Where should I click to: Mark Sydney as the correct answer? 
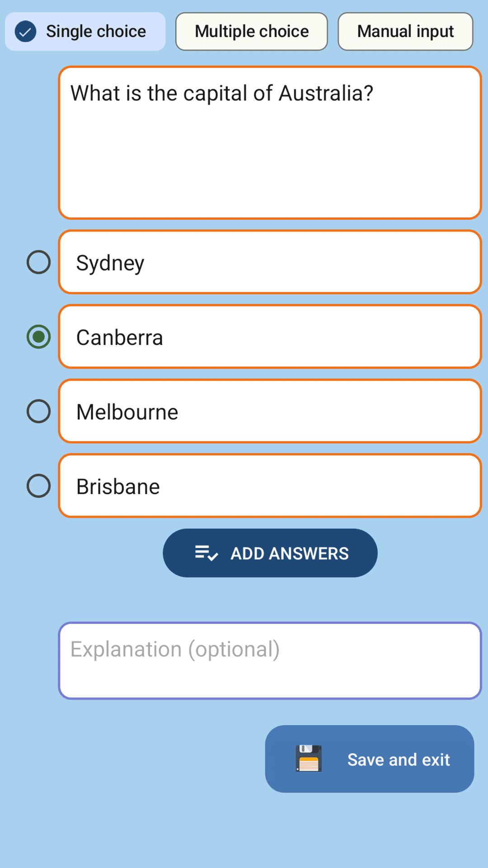click(39, 262)
